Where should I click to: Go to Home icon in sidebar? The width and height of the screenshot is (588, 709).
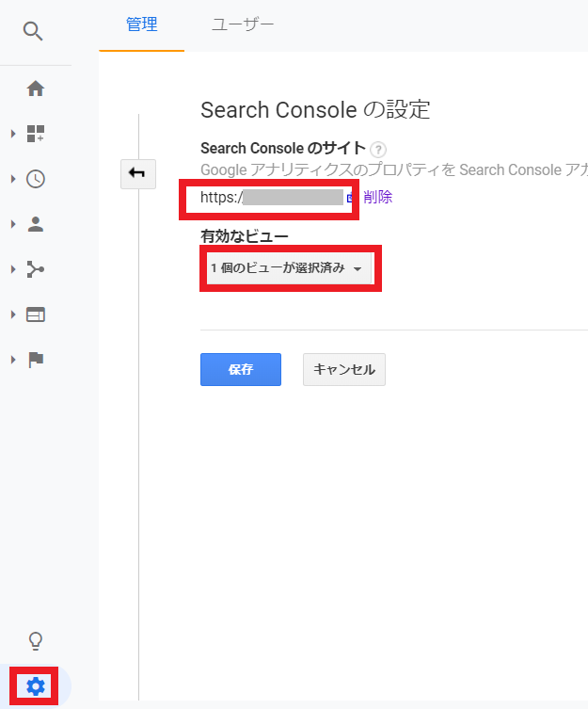[x=35, y=89]
